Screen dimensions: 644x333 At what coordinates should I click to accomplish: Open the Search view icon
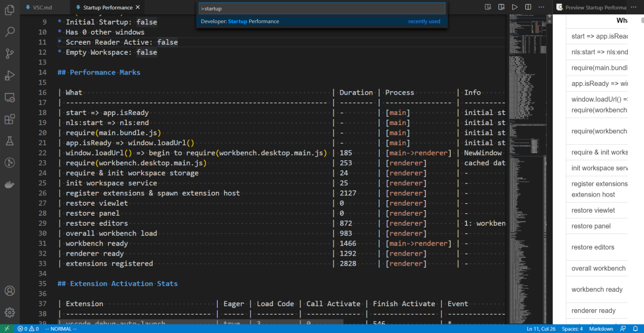10,32
